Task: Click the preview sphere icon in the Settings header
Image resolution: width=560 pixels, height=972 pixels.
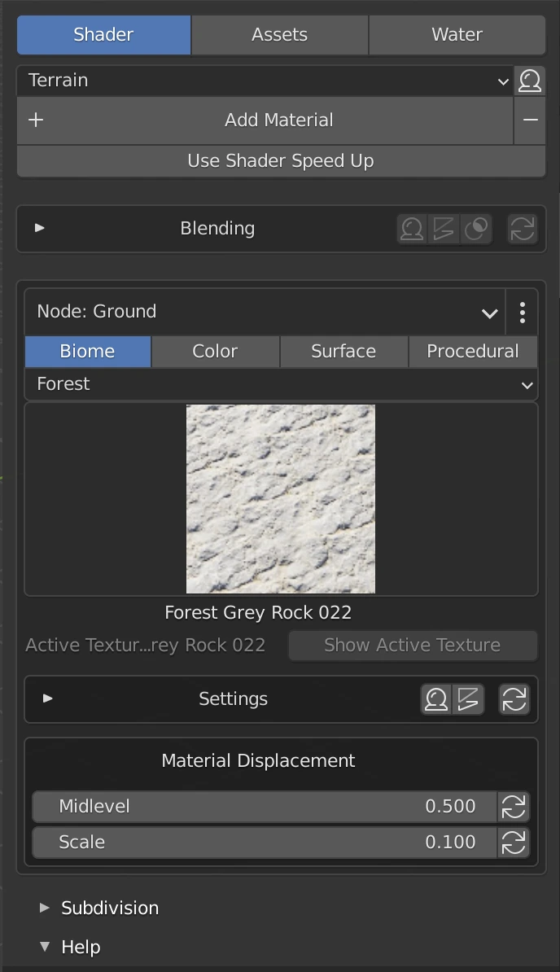Action: [436, 698]
